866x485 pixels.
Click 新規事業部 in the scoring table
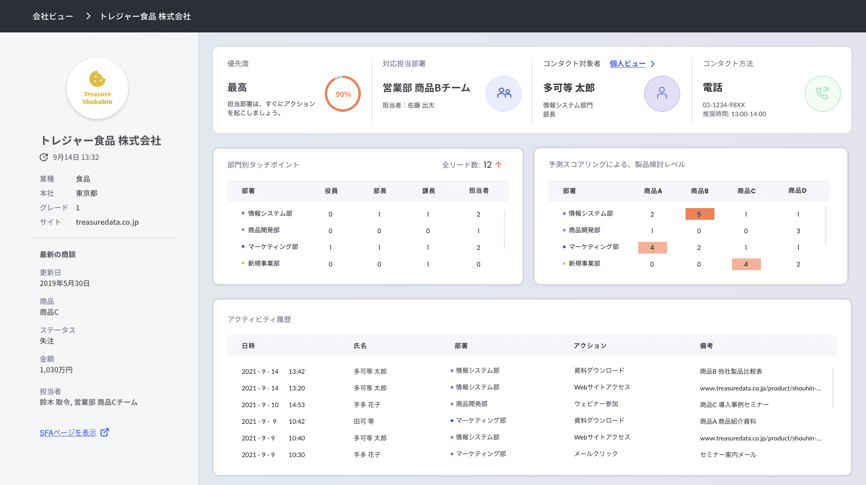[x=584, y=263]
